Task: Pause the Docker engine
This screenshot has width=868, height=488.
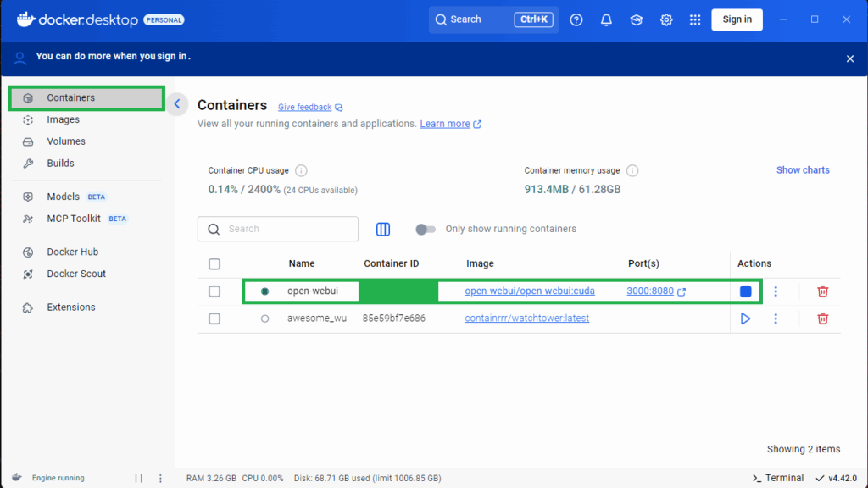Action: click(x=138, y=478)
